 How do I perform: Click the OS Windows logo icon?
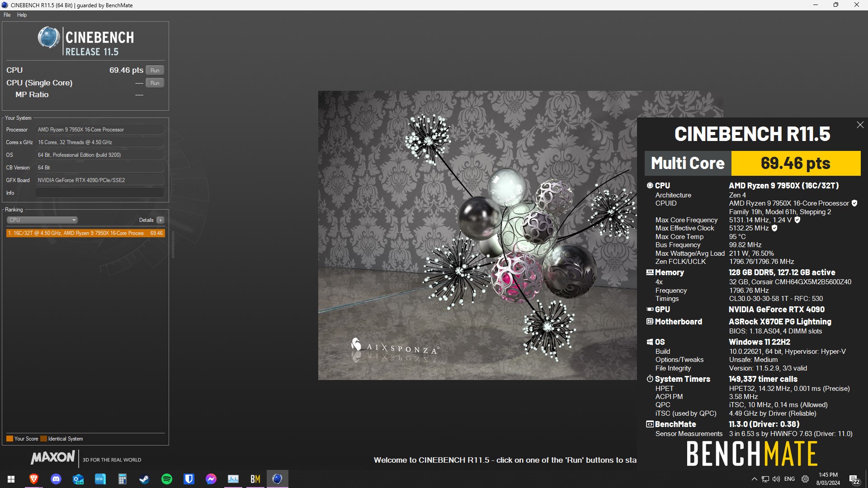point(650,342)
